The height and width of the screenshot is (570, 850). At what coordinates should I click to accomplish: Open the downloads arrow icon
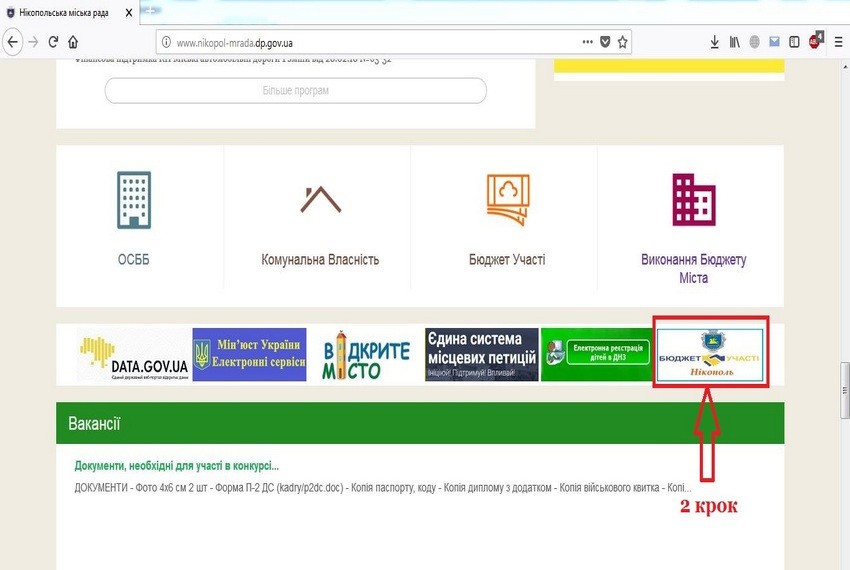coord(714,42)
